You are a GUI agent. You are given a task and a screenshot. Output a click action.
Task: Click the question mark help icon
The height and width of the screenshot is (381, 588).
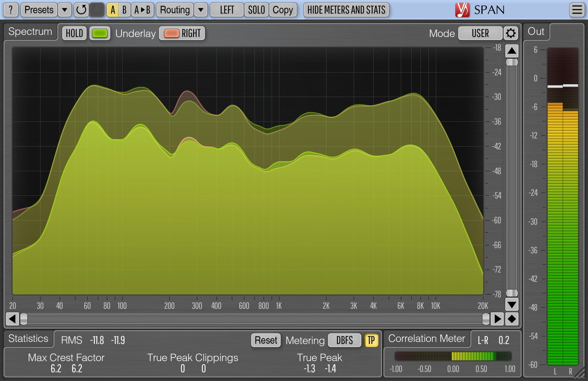click(12, 10)
